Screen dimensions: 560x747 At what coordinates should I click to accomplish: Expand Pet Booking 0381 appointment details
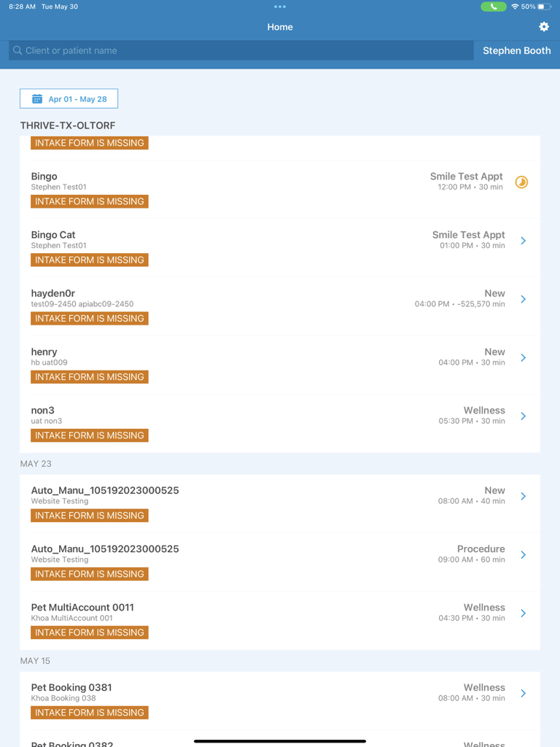pos(523,693)
